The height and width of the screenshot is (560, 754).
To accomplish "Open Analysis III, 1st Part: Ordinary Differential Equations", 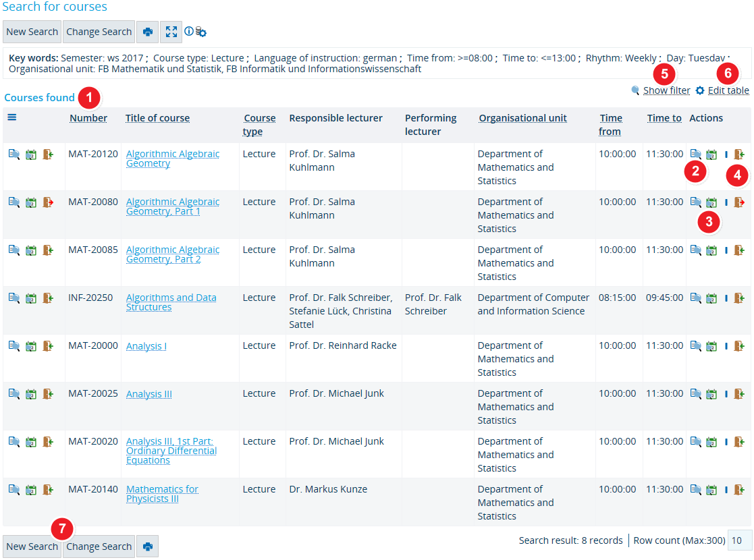I will tap(171, 451).
